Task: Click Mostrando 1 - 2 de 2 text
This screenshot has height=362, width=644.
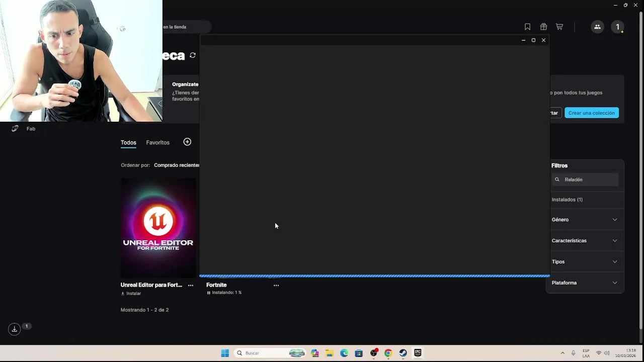Action: pos(144,310)
